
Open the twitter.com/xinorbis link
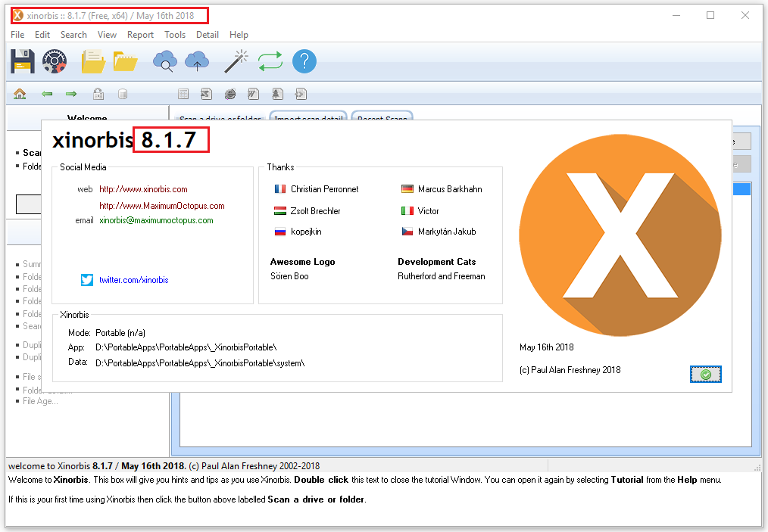pos(134,280)
